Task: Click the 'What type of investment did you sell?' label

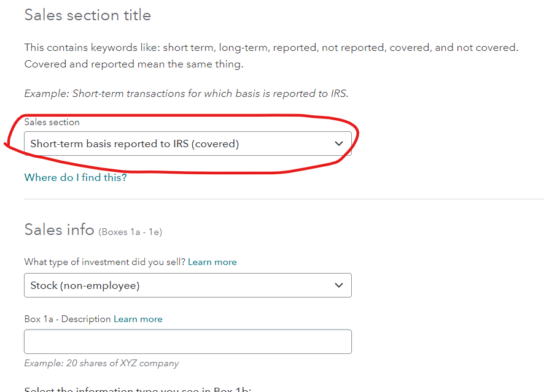Action: point(105,262)
